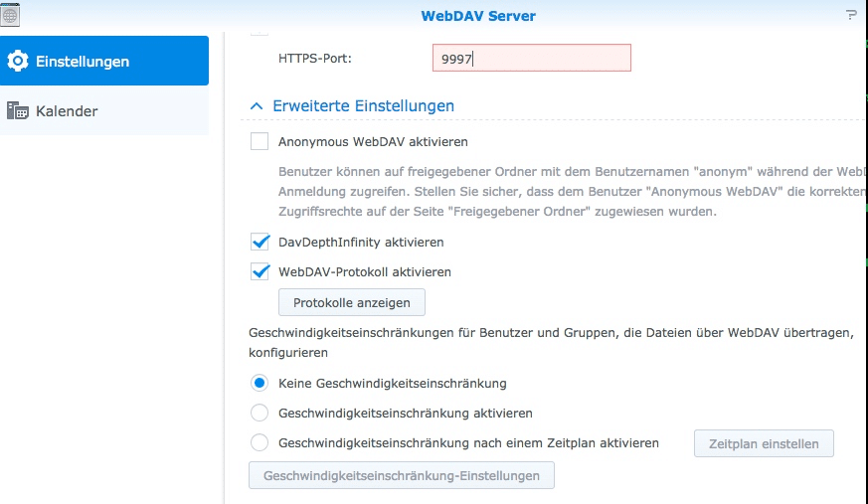Image resolution: width=868 pixels, height=504 pixels.
Task: Click the calendar icon beside Kalender
Action: coord(18,111)
